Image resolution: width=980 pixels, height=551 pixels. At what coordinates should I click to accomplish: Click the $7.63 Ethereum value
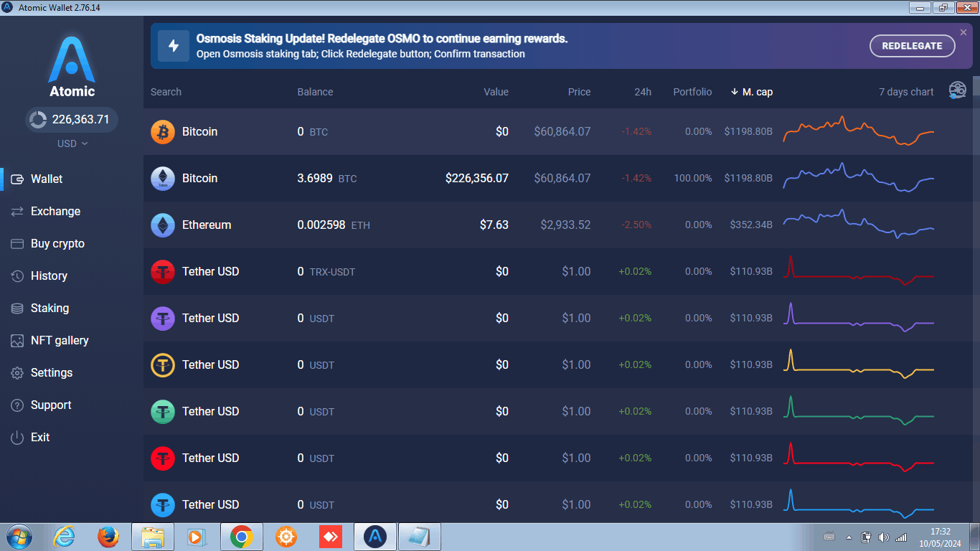pos(494,225)
